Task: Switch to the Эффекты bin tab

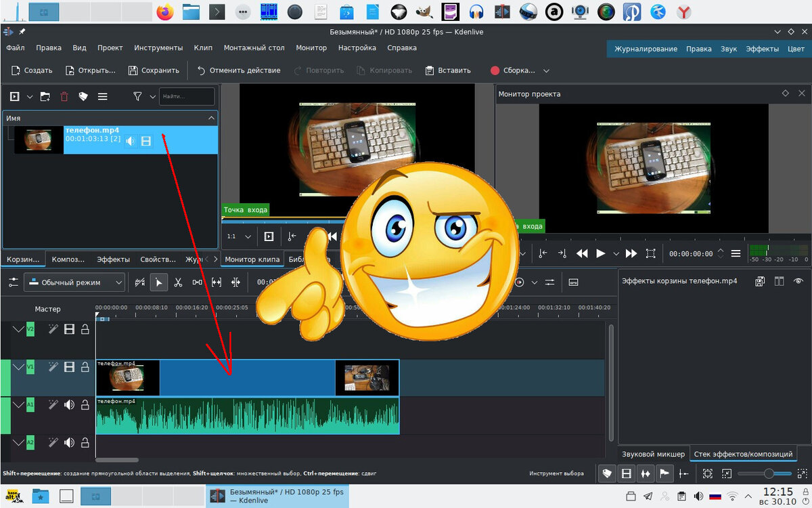Action: tap(113, 259)
